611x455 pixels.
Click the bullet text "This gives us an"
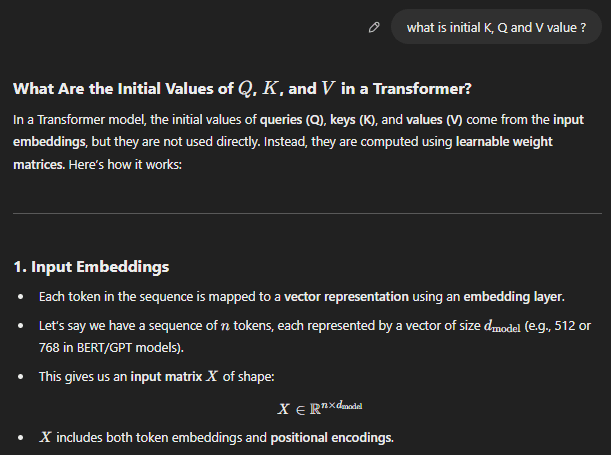pos(83,376)
